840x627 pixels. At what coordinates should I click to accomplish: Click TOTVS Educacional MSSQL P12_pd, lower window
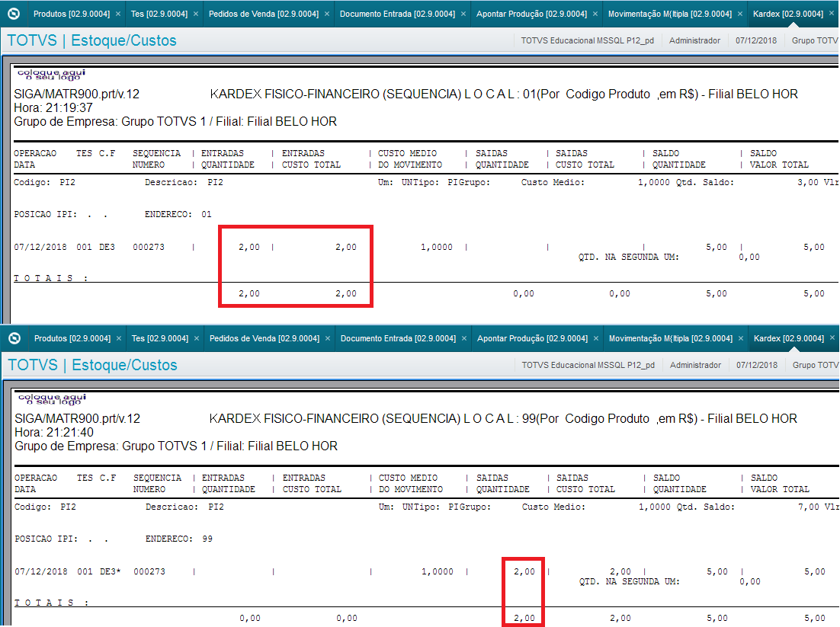[588, 365]
